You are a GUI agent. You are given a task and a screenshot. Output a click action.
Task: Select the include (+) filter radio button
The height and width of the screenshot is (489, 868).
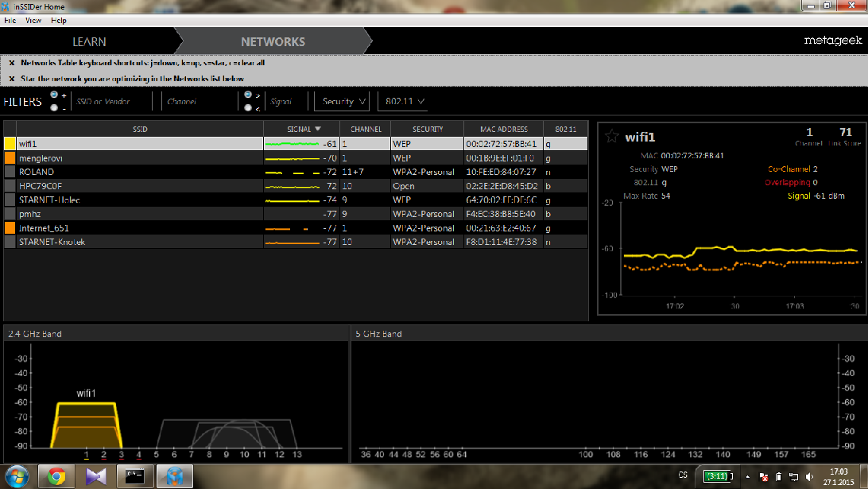click(x=54, y=95)
